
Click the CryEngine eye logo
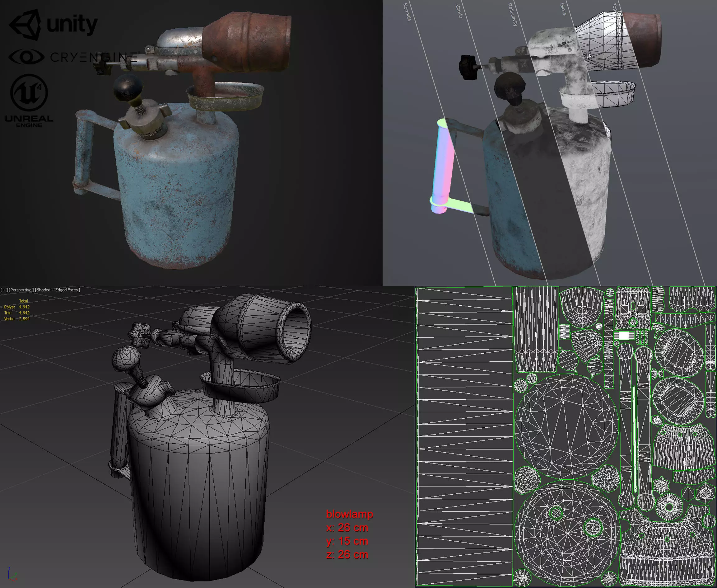click(26, 57)
